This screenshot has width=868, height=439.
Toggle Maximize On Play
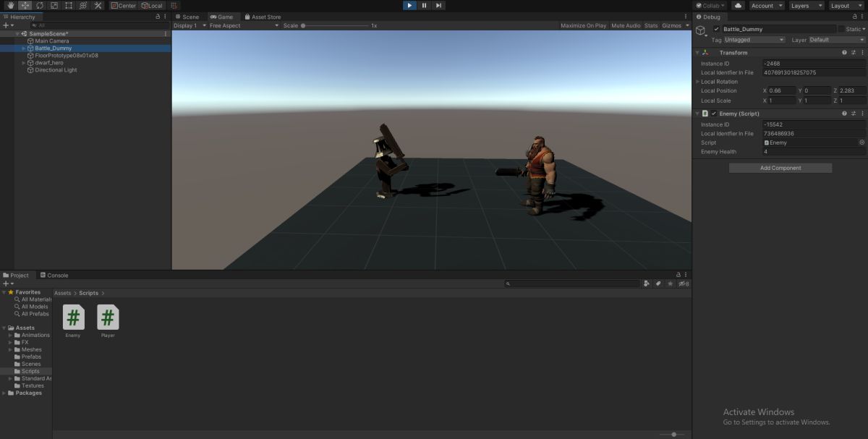tap(583, 25)
